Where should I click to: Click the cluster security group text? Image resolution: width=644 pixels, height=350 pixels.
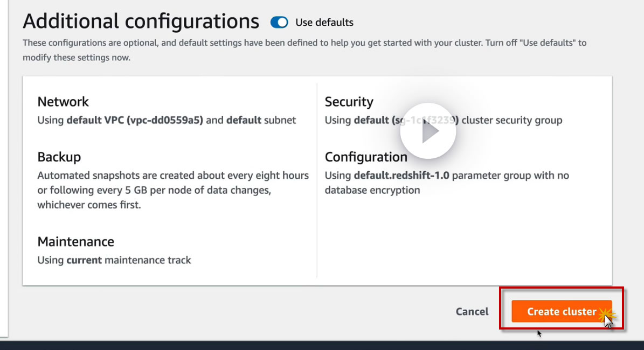(511, 120)
